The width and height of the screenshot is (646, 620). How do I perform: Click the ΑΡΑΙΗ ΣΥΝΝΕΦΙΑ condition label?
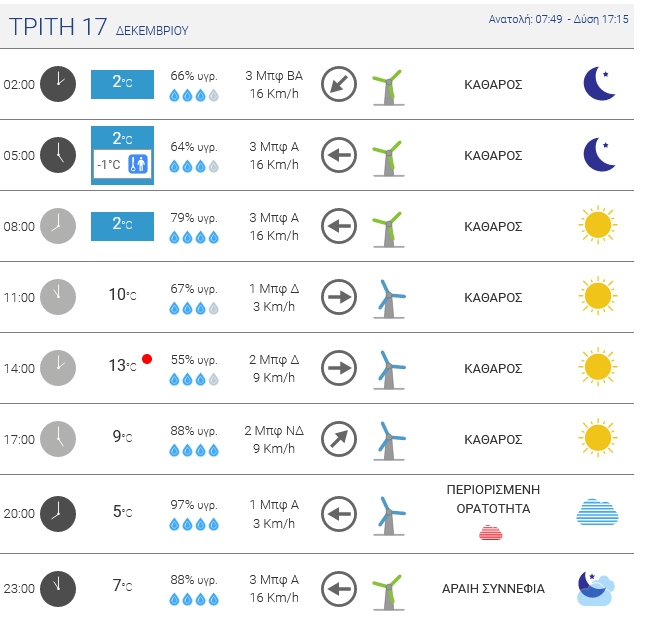(x=494, y=589)
